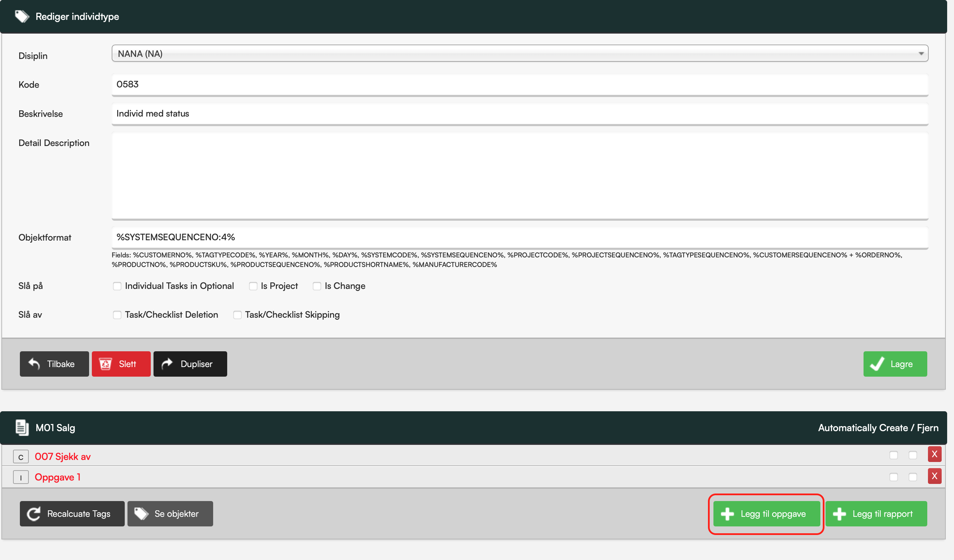954x560 pixels.
Task: Open the 007 Sjekk av link
Action: [62, 456]
